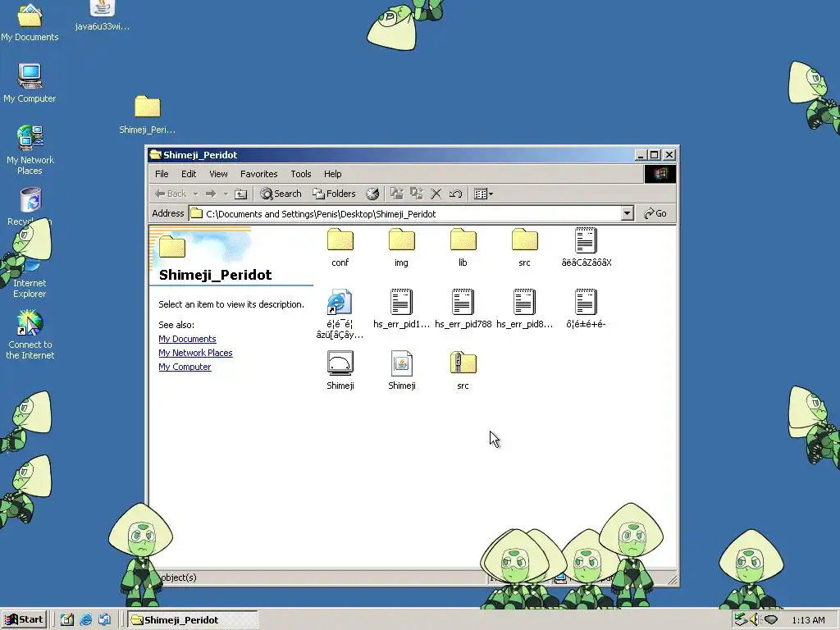Select the src folder in top row

[x=524, y=248]
